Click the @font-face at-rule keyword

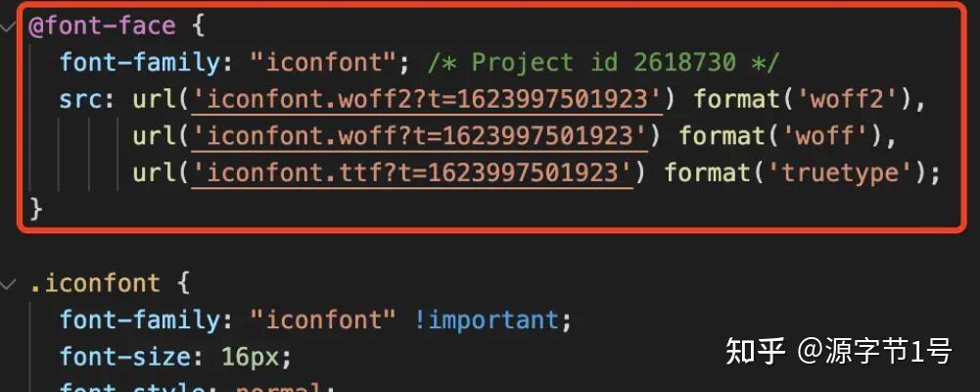point(102,26)
